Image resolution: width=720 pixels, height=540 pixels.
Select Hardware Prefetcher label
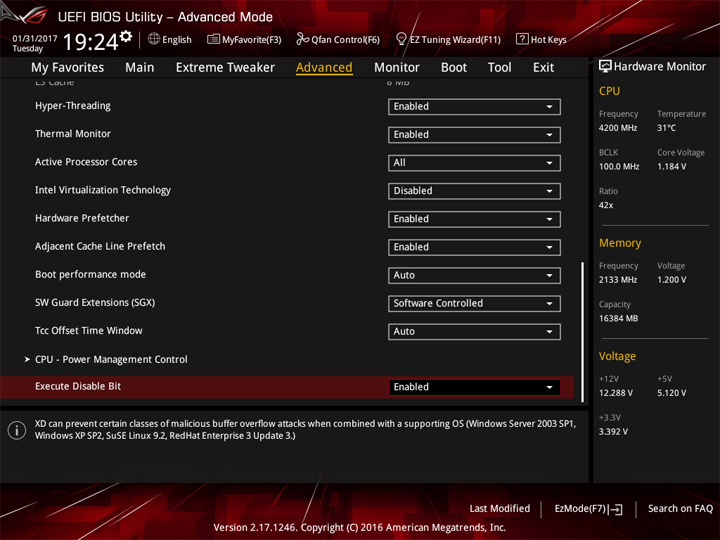(x=82, y=218)
